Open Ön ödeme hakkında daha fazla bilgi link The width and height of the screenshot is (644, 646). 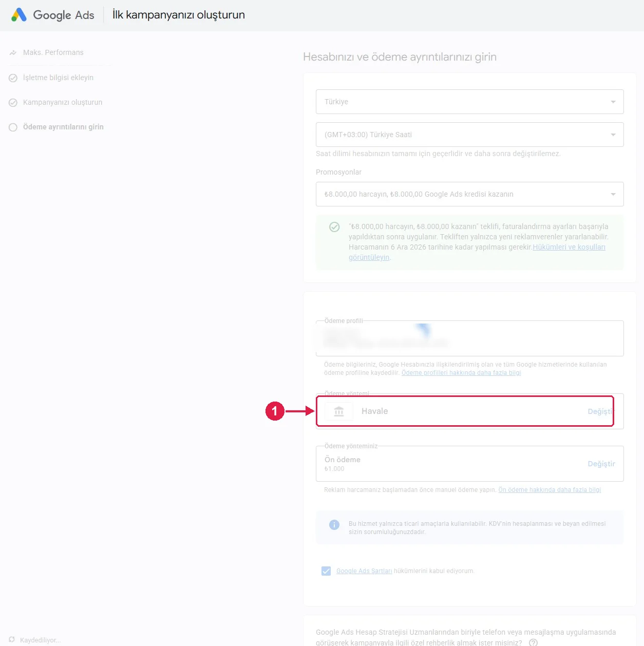(x=550, y=490)
